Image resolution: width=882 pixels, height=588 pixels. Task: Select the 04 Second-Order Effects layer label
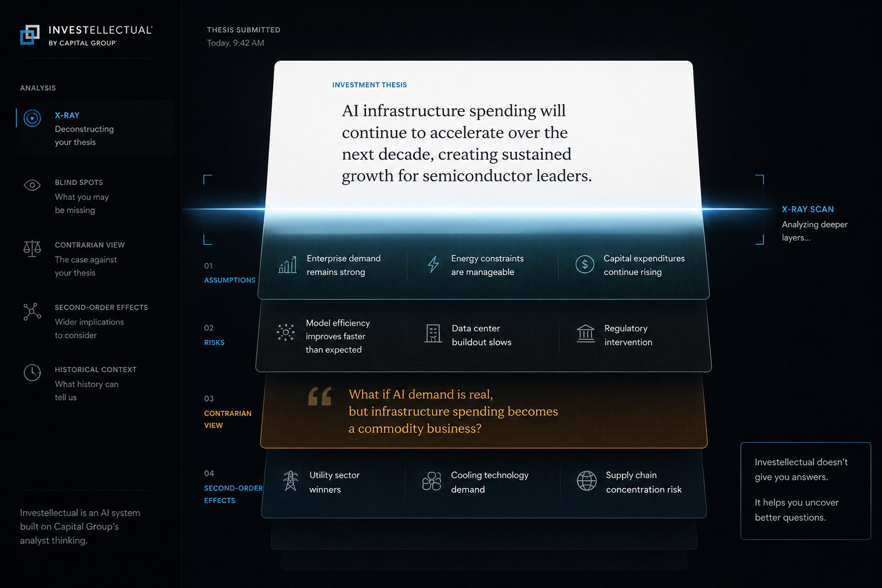point(233,486)
